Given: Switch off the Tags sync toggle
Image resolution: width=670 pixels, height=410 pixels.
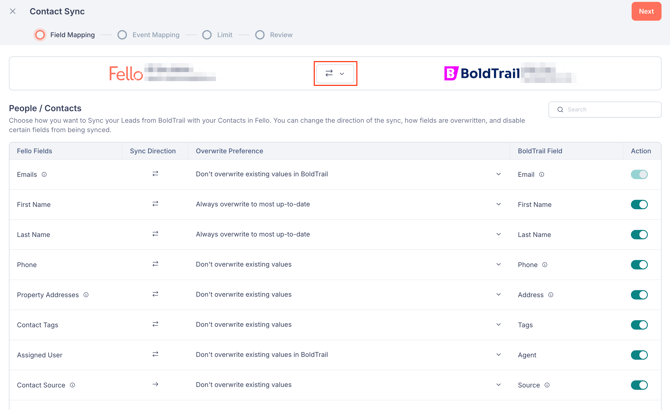Looking at the screenshot, I should click(639, 325).
